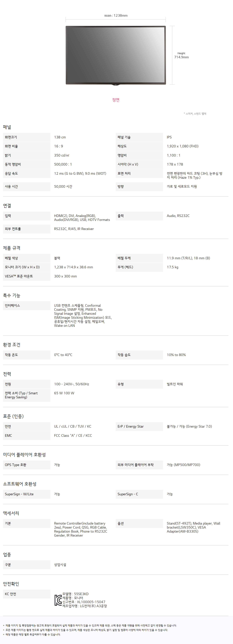Click the 안전확인 section heading
Viewport: 233px width, 644px height.
(x=11, y=584)
